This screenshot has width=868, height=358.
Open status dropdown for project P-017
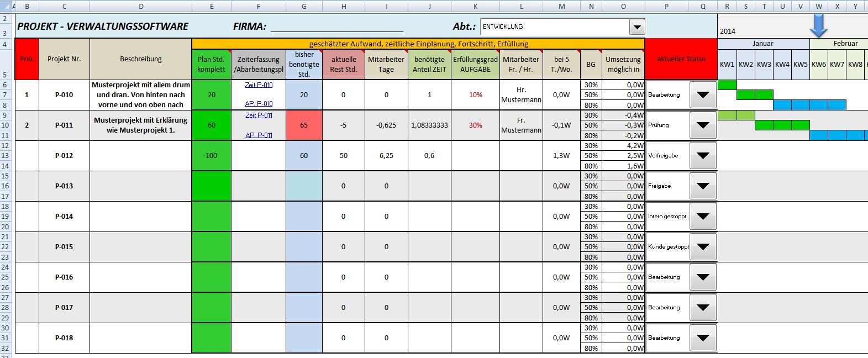703,308
